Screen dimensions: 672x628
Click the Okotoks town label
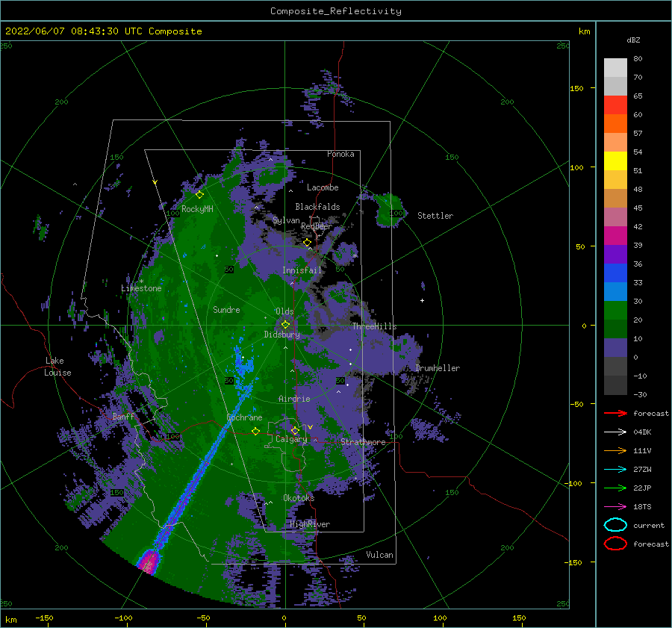[x=299, y=497]
